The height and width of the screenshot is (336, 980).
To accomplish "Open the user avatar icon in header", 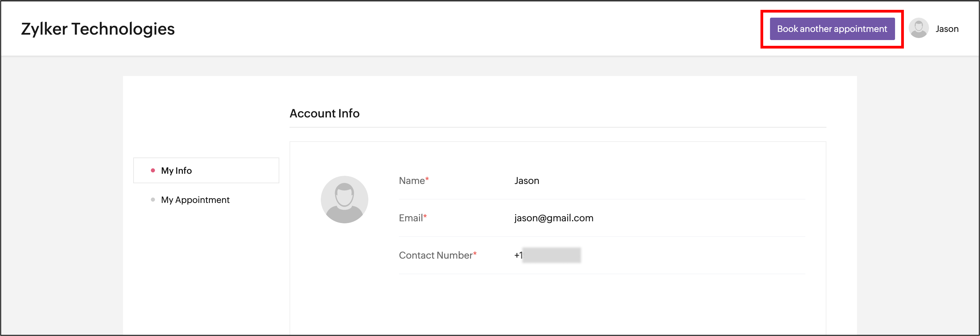I will (x=918, y=29).
